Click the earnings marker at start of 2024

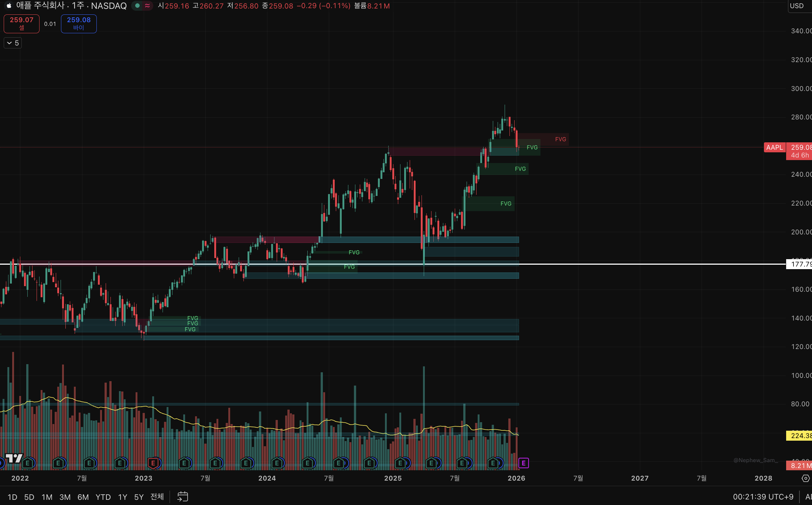[x=277, y=463]
